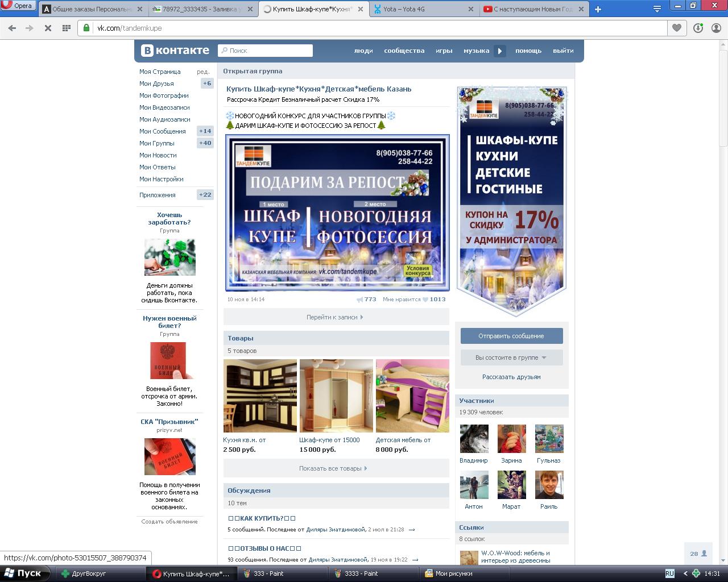
Task: Close the 78972_3333435 tab
Action: (x=250, y=9)
